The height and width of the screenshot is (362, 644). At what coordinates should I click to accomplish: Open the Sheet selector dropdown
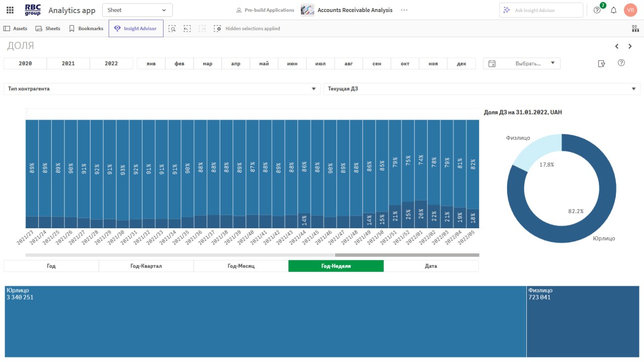pos(137,10)
